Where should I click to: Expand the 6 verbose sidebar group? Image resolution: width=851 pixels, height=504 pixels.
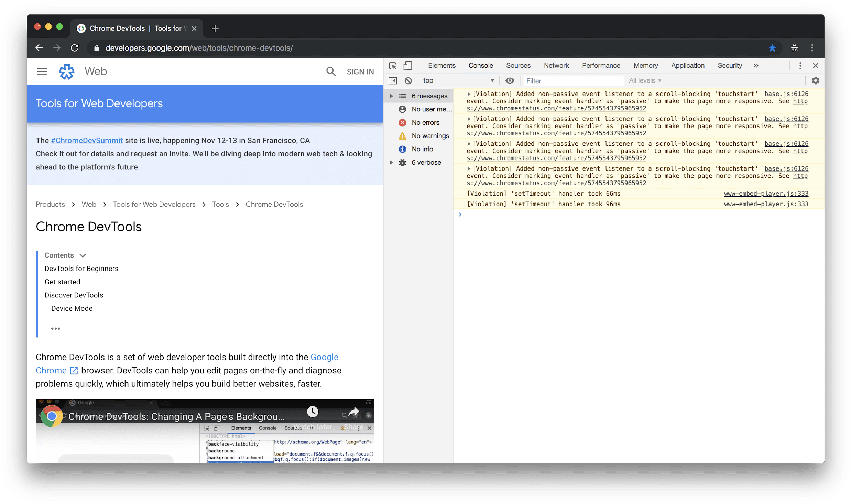tap(391, 162)
